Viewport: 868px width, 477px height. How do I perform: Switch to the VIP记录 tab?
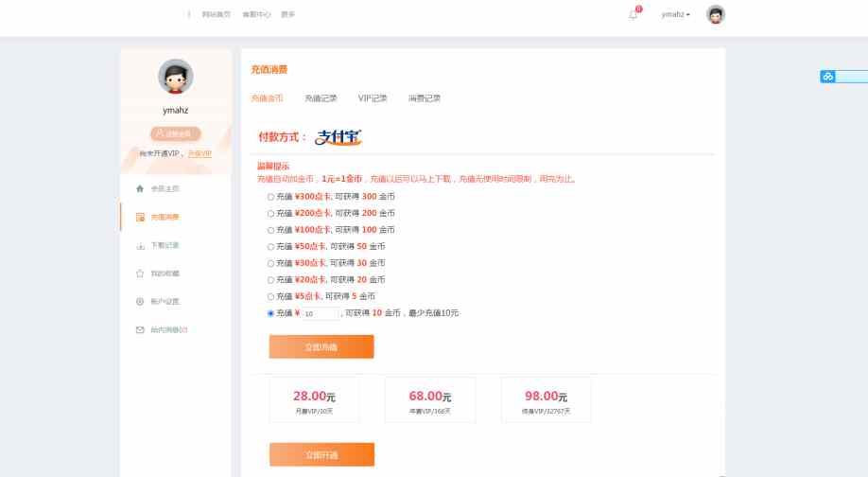tap(373, 98)
